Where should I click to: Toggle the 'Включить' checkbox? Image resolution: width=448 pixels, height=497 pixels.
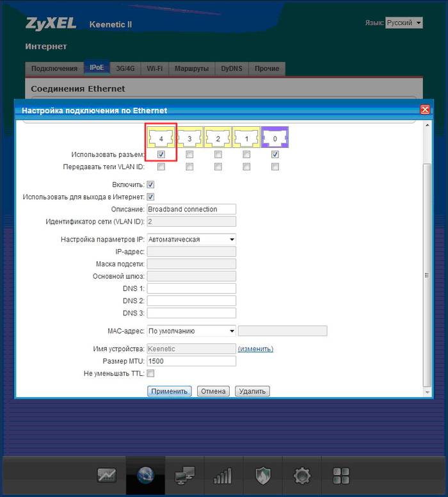pyautogui.click(x=151, y=184)
